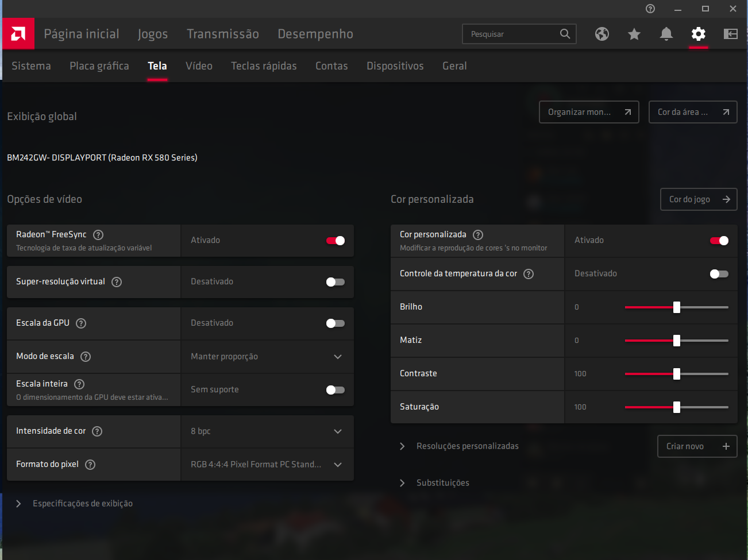Click the Pesquisar search field

(x=519, y=34)
